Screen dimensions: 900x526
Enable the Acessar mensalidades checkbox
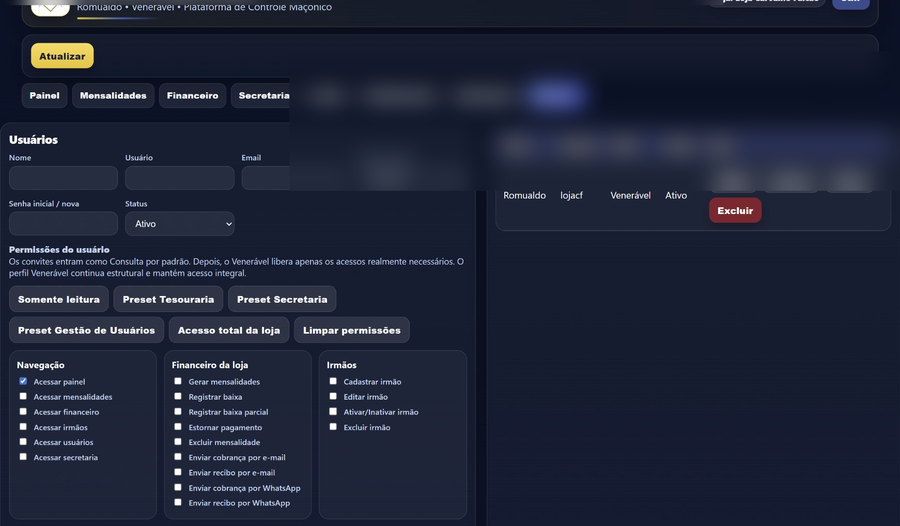pos(23,396)
